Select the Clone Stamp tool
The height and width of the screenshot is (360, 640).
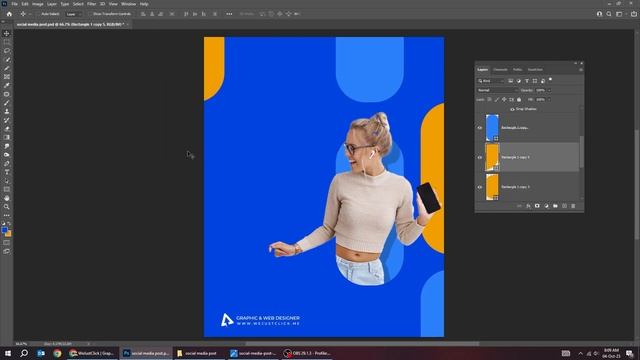[x=7, y=111]
